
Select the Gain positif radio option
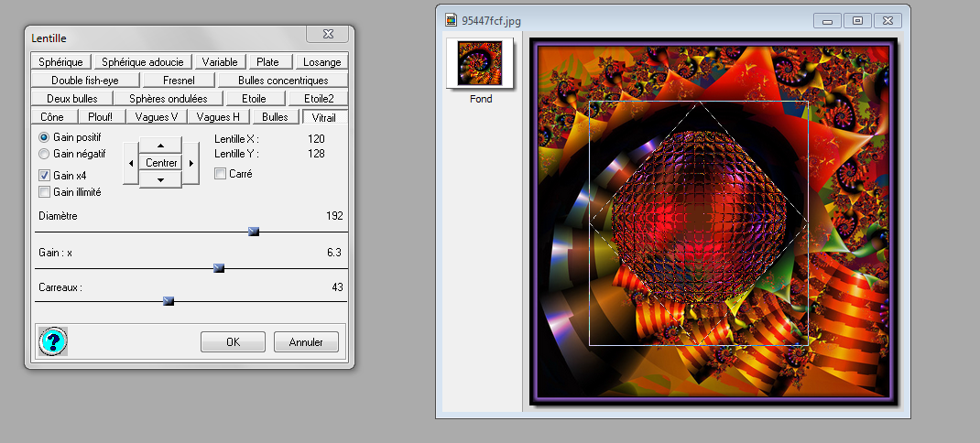(44, 136)
